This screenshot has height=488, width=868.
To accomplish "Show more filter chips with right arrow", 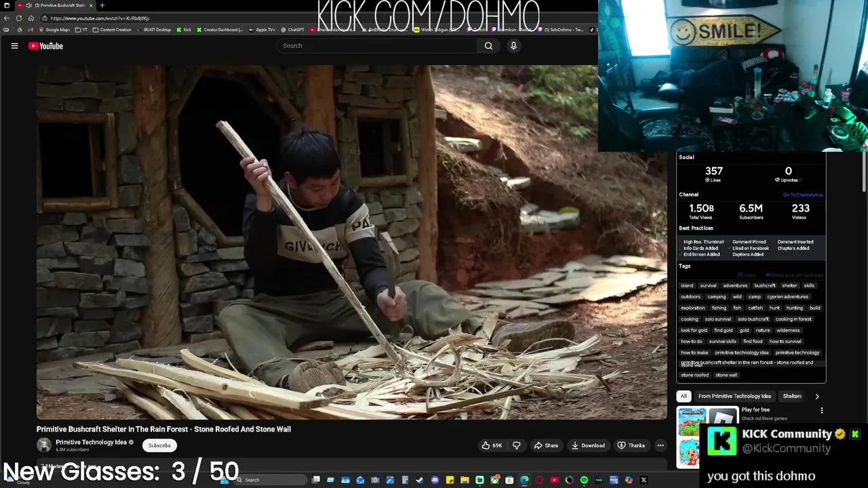I will 817,396.
